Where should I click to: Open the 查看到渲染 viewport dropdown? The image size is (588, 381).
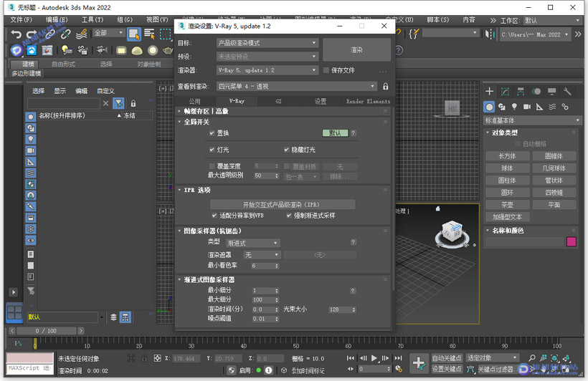coord(297,87)
